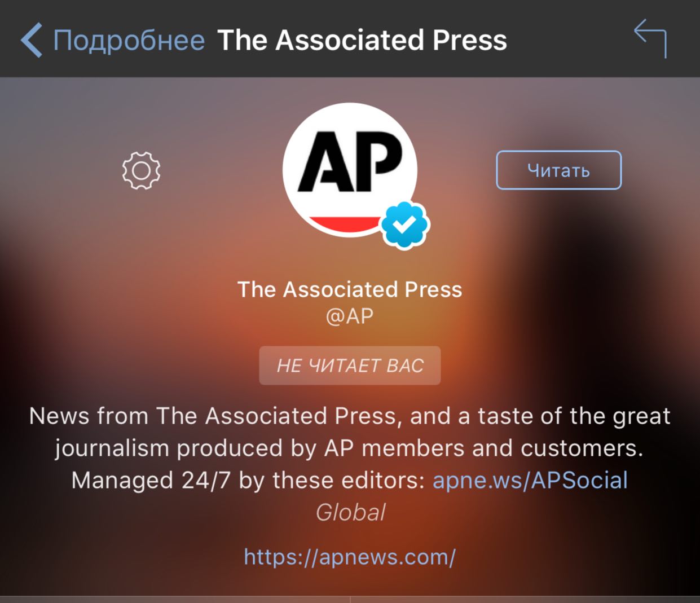The height and width of the screenshot is (603, 700).
Task: Open the gear settings icon
Action: (141, 170)
